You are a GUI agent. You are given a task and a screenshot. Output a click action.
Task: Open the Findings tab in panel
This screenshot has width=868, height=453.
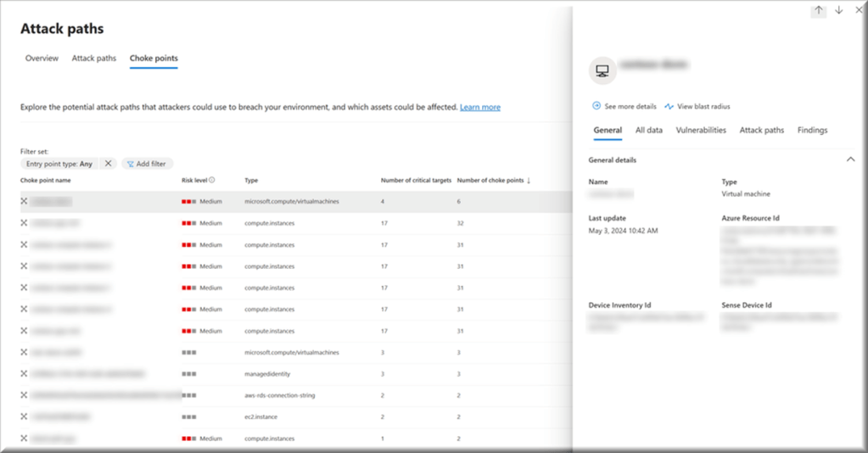[x=812, y=131]
